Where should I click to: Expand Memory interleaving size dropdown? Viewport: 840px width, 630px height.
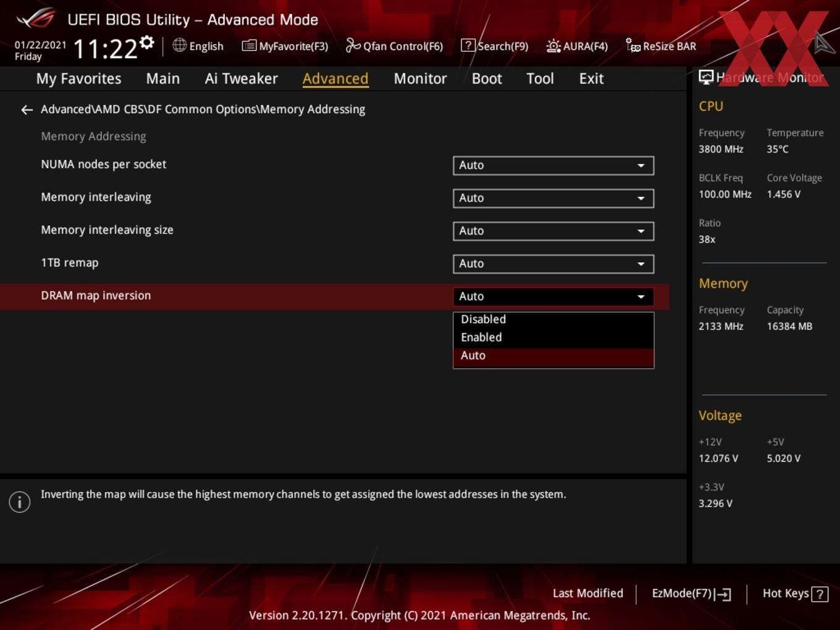pos(553,231)
